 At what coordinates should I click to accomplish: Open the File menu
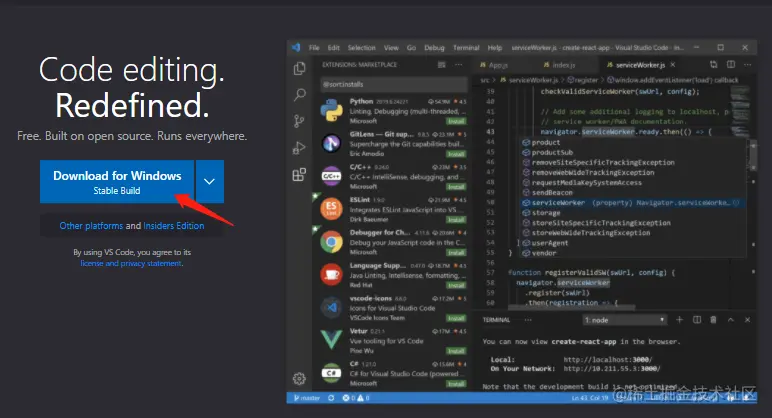(314, 48)
